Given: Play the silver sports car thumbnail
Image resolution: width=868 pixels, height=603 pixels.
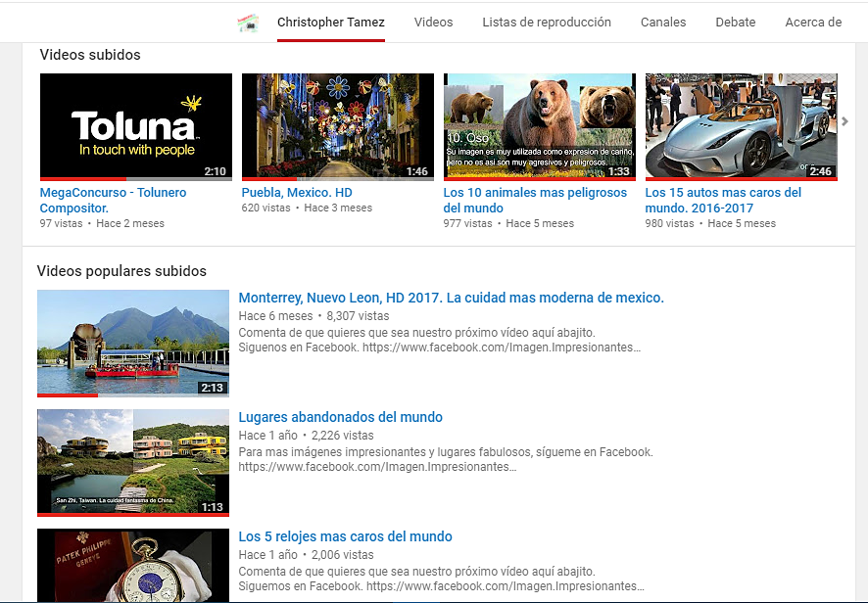Looking at the screenshot, I should tap(742, 126).
